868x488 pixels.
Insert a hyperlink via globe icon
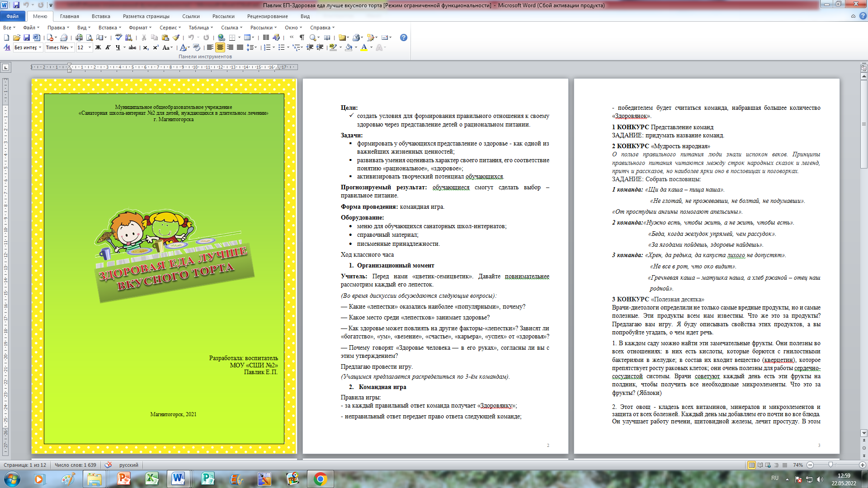pyautogui.click(x=221, y=38)
